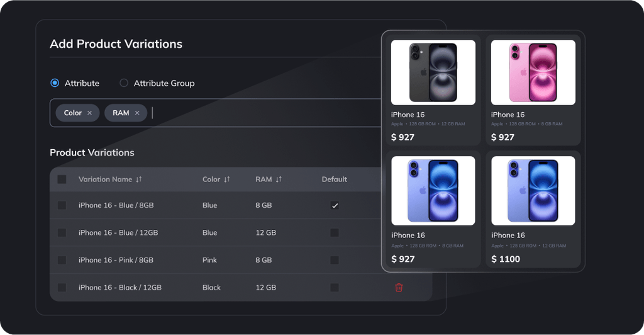Image resolution: width=644 pixels, height=335 pixels.
Task: Sort variations by Color column
Action: coord(227,179)
